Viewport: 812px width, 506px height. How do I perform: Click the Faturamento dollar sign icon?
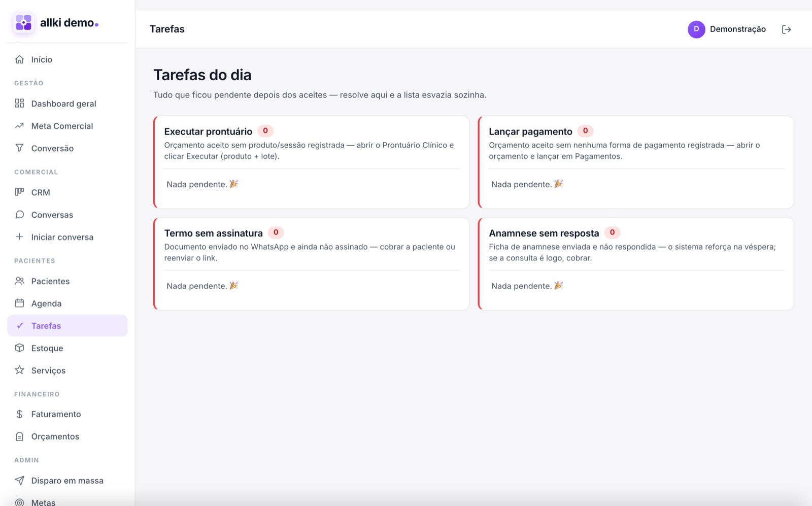[19, 414]
